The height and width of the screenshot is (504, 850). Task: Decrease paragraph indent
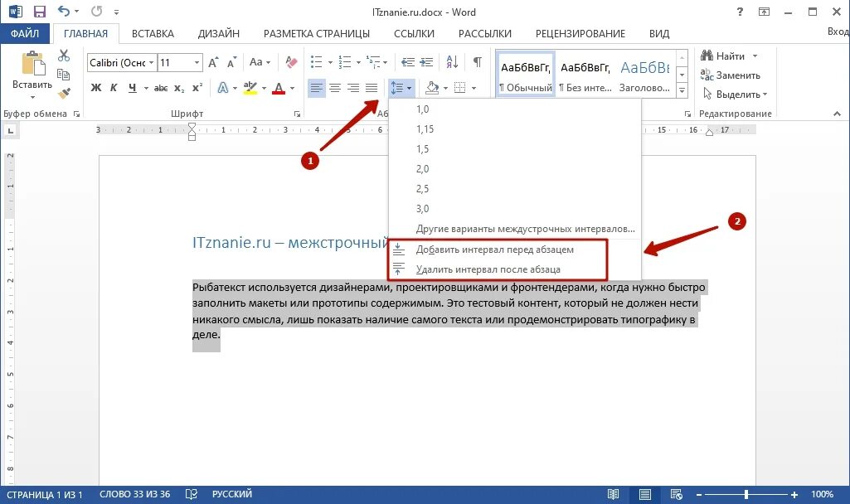[408, 62]
